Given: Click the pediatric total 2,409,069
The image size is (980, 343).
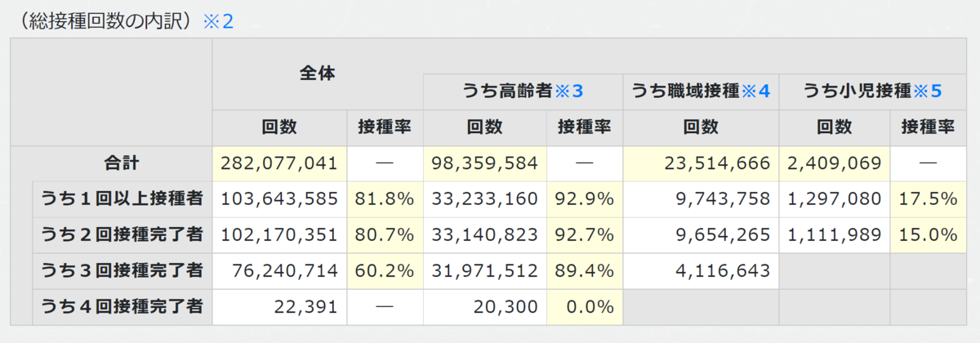Looking at the screenshot, I should click(835, 163).
